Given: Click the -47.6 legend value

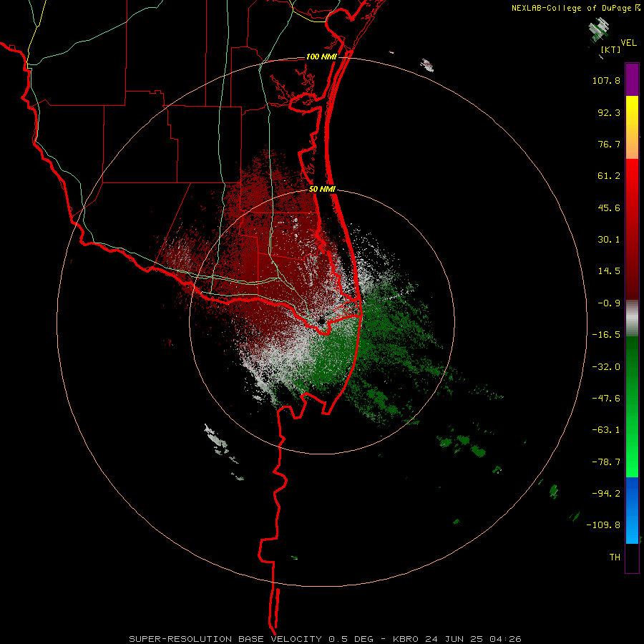Looking at the screenshot, I should tap(606, 399).
